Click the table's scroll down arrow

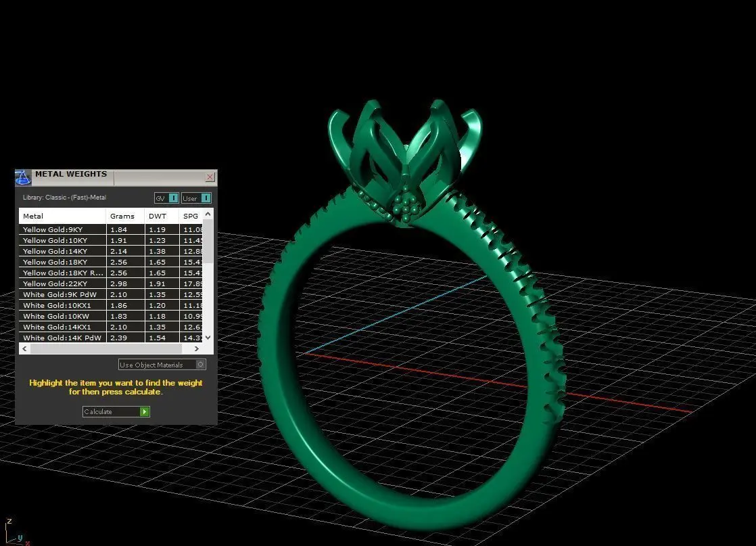pos(208,338)
